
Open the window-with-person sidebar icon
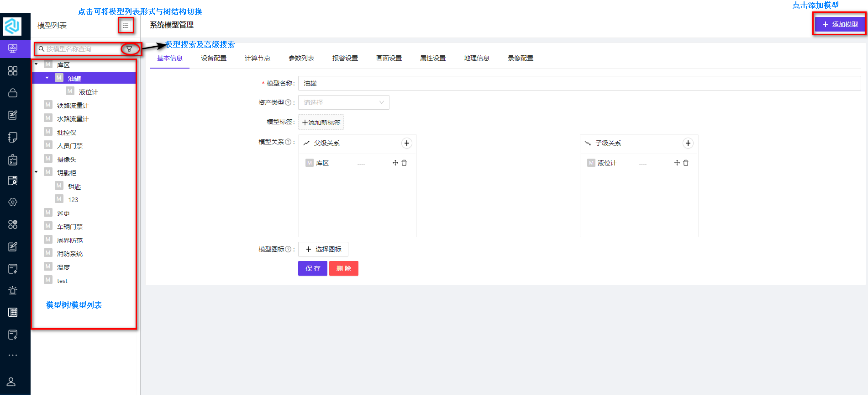[x=13, y=181]
